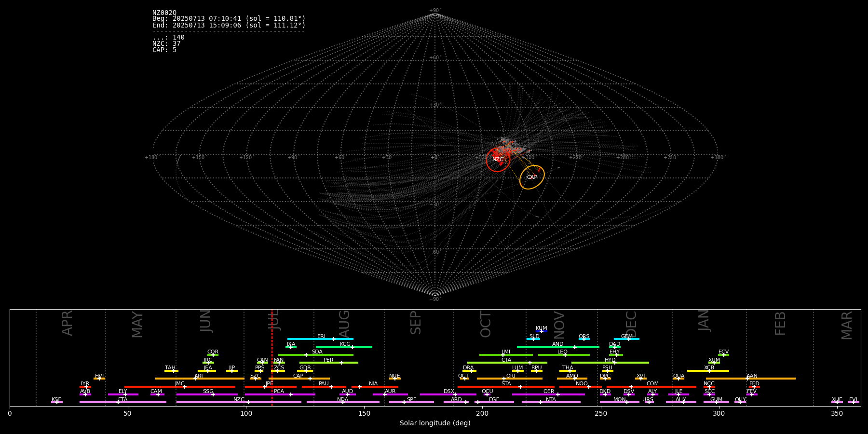Click the 'CAP: 5' count in header
868x434 pixels.
[x=164, y=50]
